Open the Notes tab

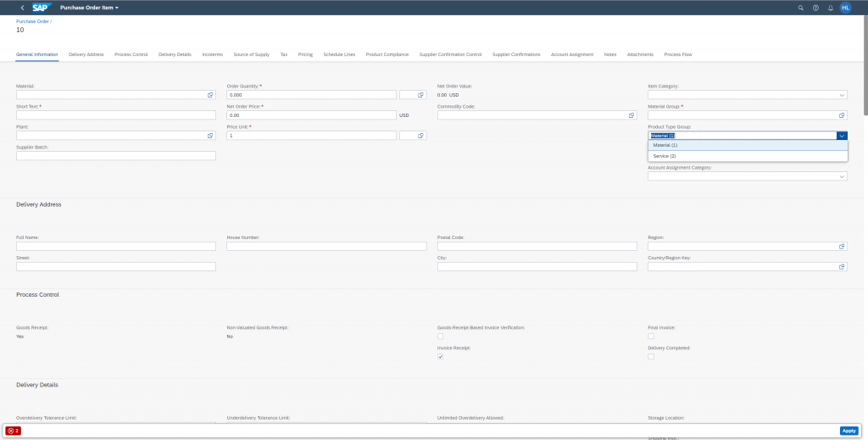pyautogui.click(x=610, y=55)
